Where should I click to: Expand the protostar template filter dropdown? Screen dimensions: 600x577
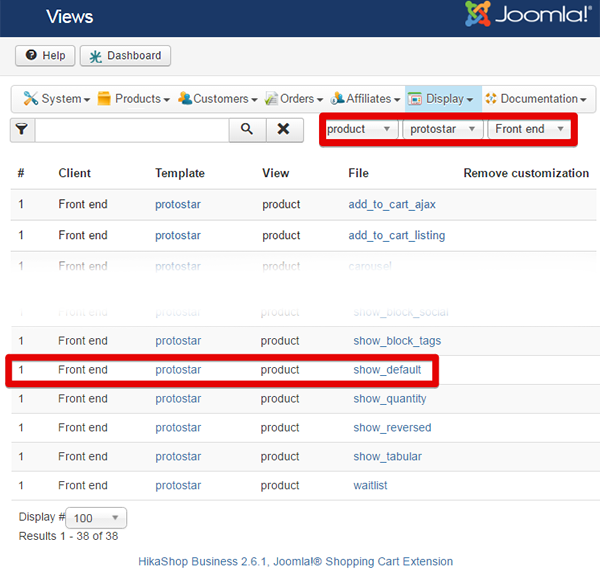click(x=443, y=129)
